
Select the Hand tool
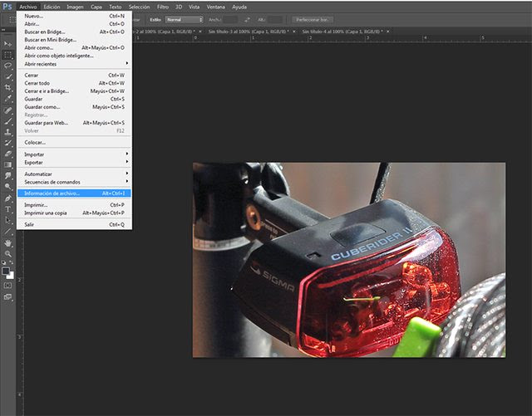(7, 243)
